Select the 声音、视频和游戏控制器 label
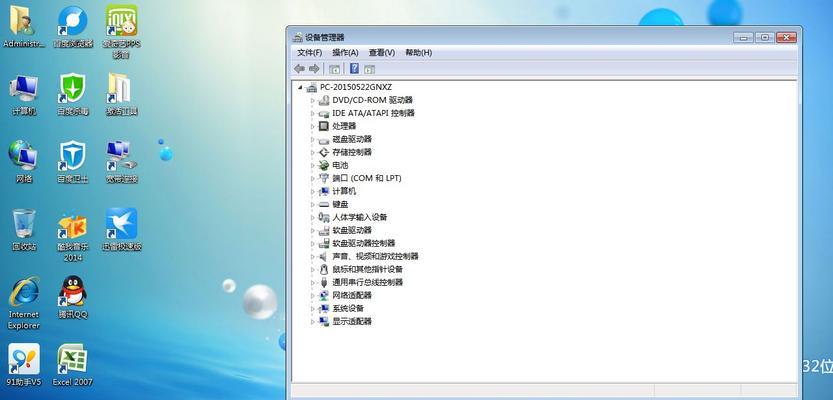 click(x=376, y=256)
